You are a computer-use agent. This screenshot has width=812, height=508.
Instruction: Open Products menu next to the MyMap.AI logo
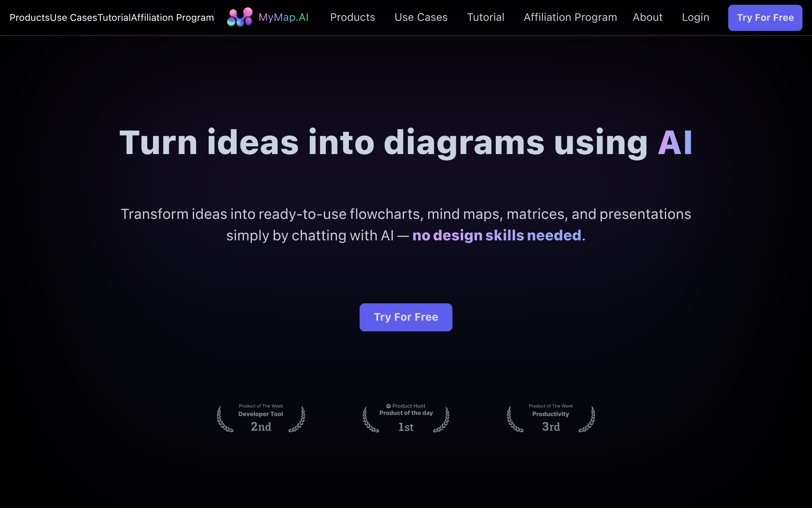point(352,17)
